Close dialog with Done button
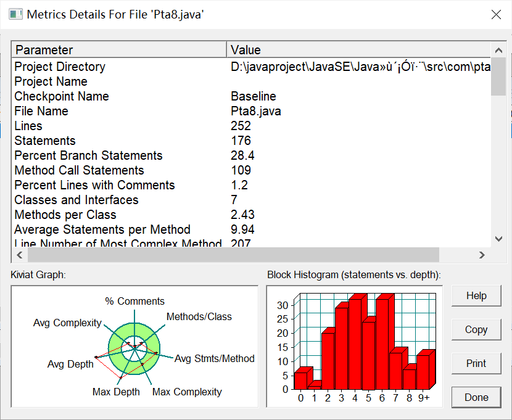This screenshot has height=420, width=512. [476, 397]
